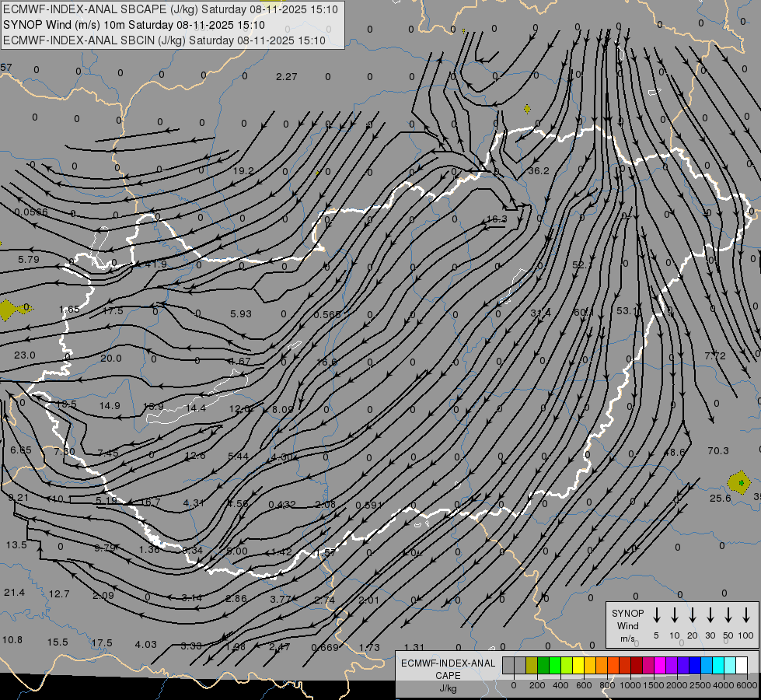Viewport: 761px width, 700px height.
Task: Click the 0.0566 value on the map
Action: pyautogui.click(x=31, y=212)
